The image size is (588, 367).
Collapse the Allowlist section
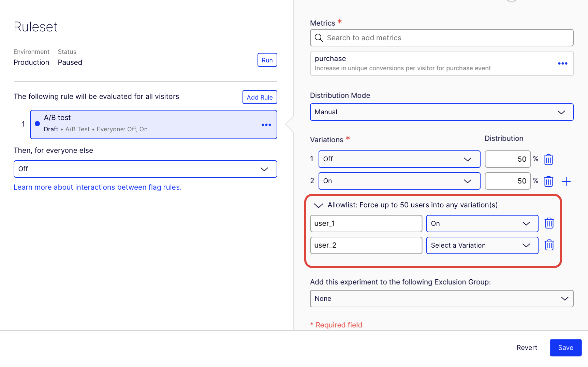coord(318,205)
